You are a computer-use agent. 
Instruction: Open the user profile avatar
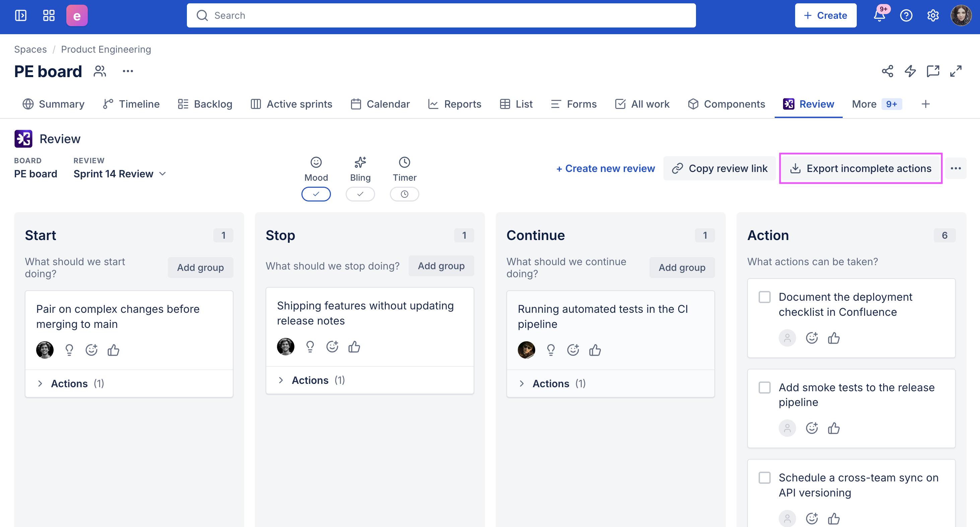coord(961,16)
